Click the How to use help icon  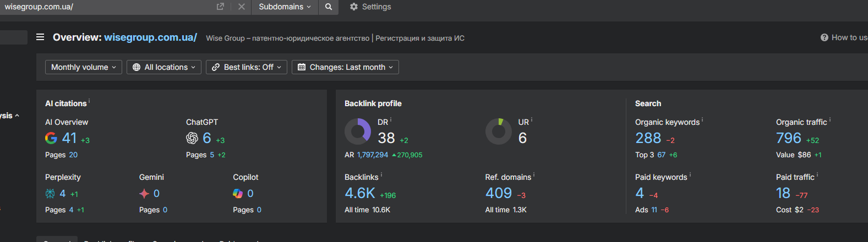824,37
